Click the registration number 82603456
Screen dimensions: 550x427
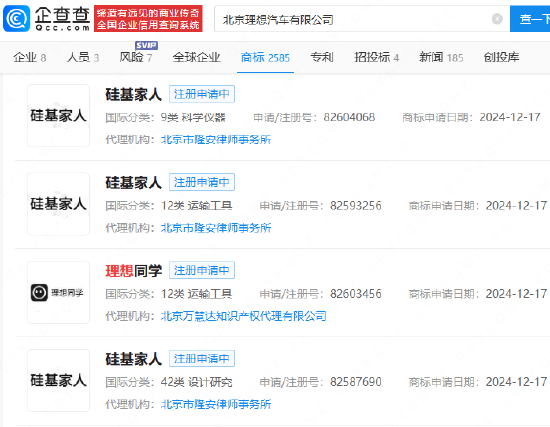(x=356, y=294)
